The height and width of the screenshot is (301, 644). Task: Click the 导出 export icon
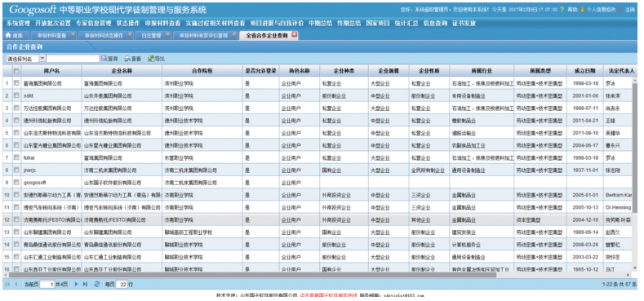click(x=151, y=59)
